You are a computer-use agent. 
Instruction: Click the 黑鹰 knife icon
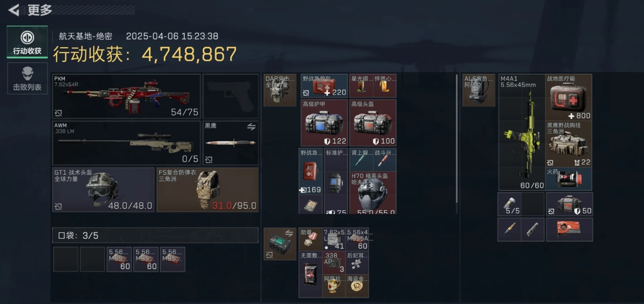(231, 143)
